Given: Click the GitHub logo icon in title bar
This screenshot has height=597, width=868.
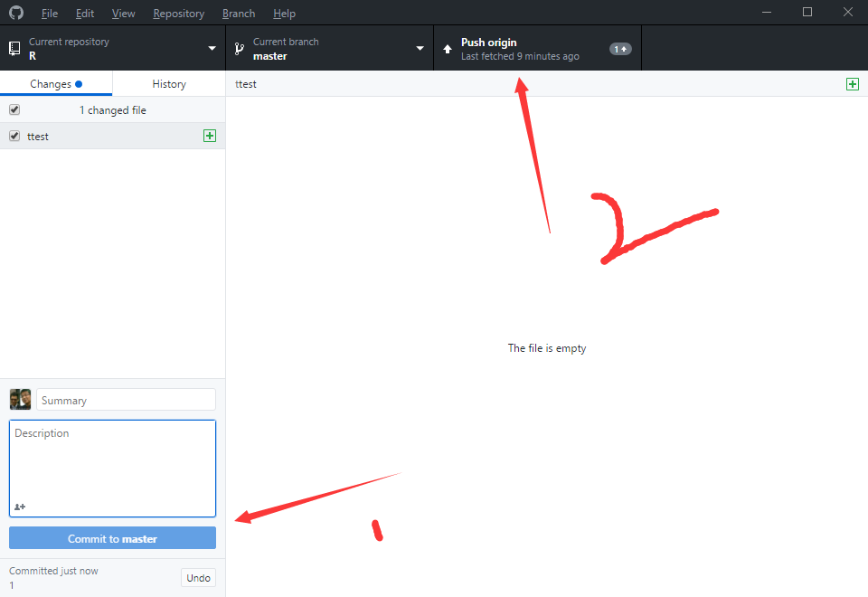Looking at the screenshot, I should coord(15,13).
